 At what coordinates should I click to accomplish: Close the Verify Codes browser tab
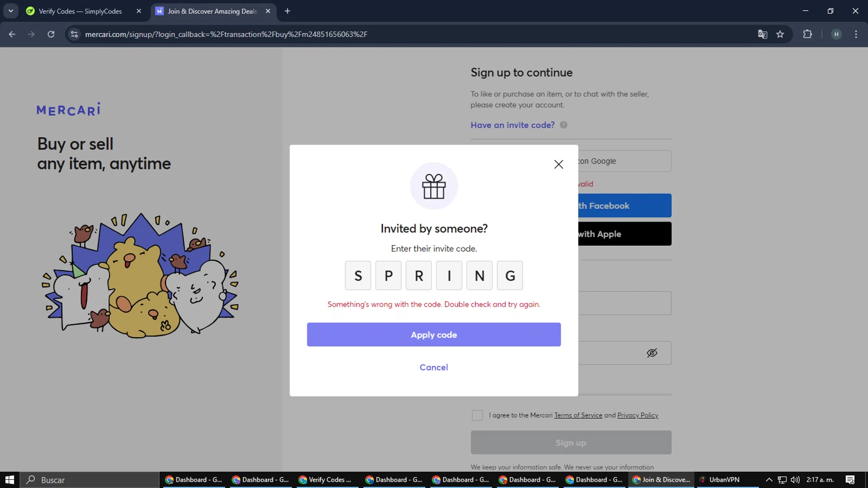tap(139, 11)
